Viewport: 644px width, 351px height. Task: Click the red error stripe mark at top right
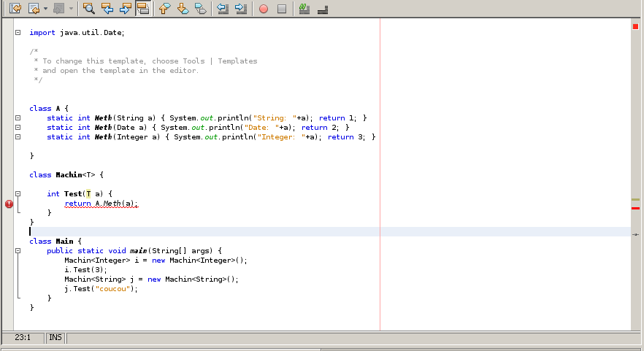click(635, 26)
